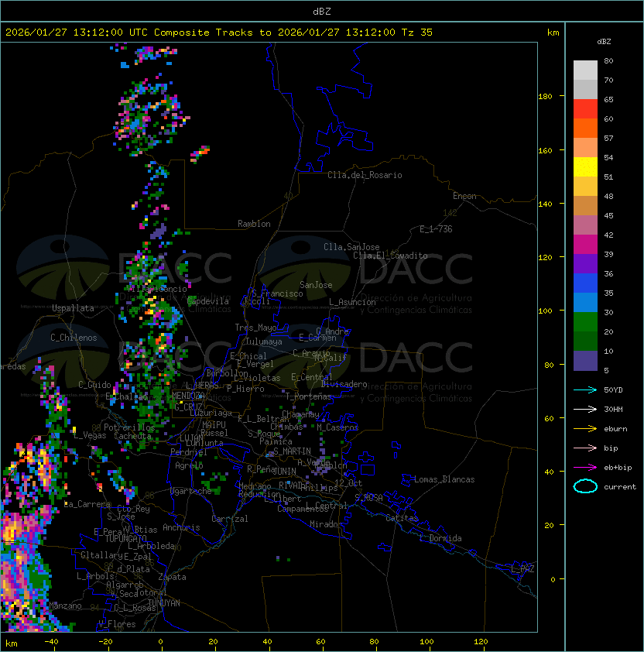Click the L_Vegas label
This screenshot has width=644, height=652.
point(90,436)
